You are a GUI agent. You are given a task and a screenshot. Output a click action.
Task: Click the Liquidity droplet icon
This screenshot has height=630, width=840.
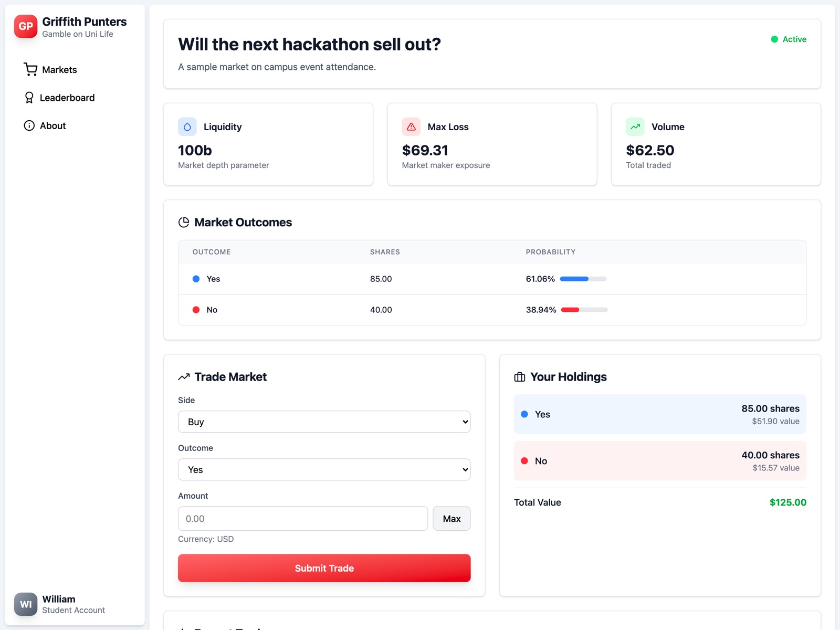tap(187, 127)
